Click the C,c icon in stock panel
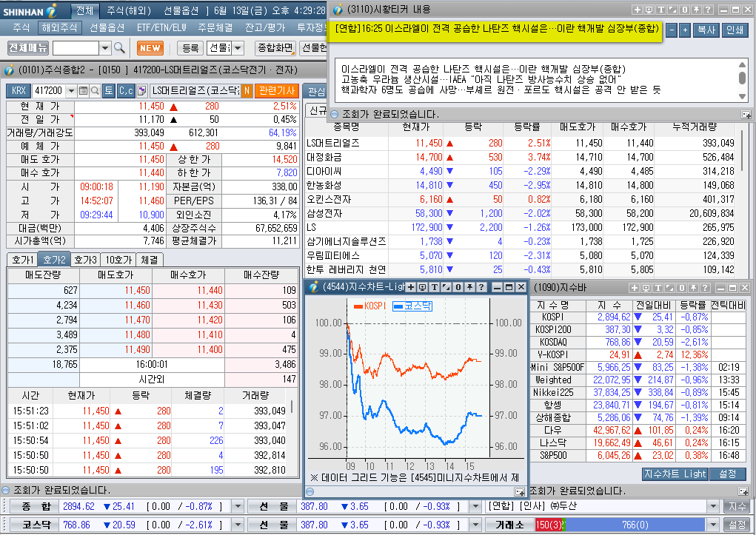This screenshot has height=535, width=756. click(x=126, y=90)
